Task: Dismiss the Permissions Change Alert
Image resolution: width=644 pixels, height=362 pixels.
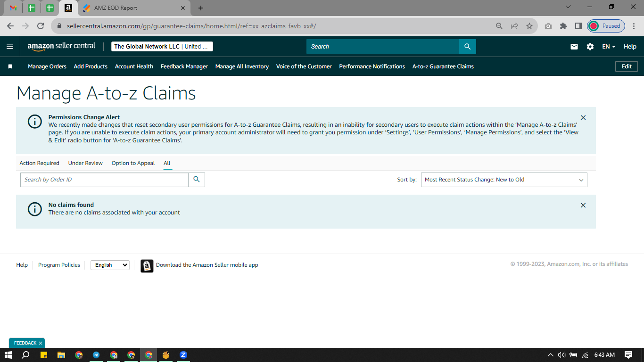Action: tap(583, 117)
